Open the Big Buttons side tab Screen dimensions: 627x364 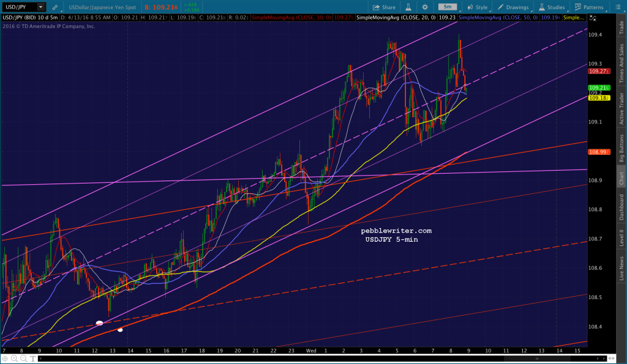pos(621,148)
